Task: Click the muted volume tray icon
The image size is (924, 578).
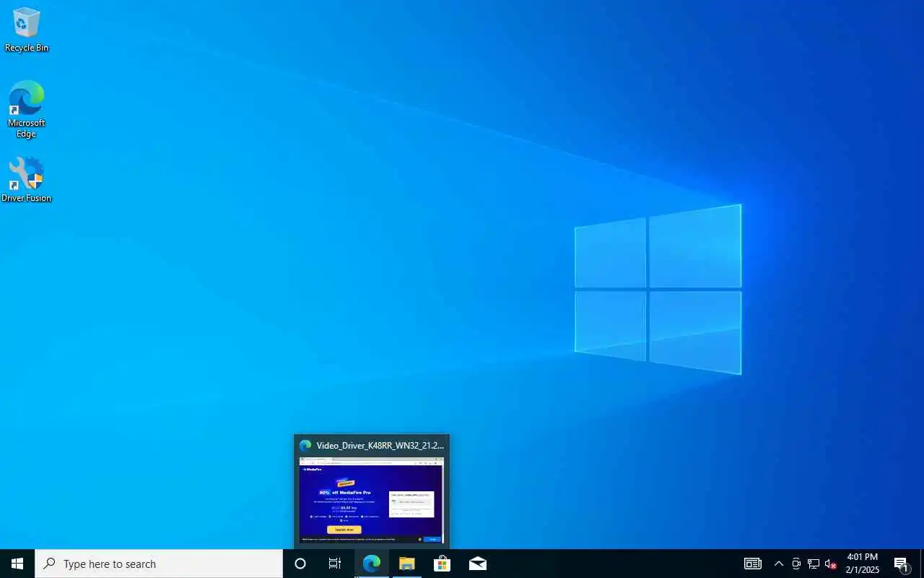Action: tap(831, 564)
